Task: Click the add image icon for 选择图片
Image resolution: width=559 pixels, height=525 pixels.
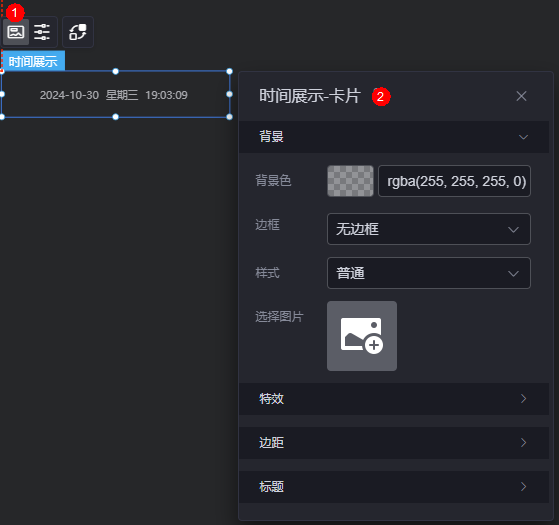Action: click(362, 336)
